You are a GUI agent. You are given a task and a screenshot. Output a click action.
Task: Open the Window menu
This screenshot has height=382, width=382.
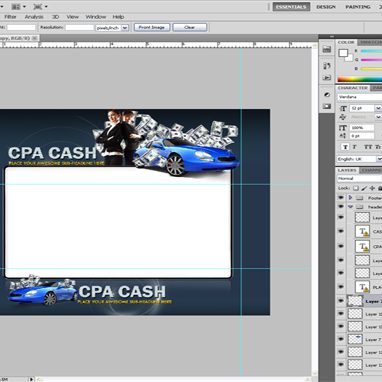tap(96, 17)
